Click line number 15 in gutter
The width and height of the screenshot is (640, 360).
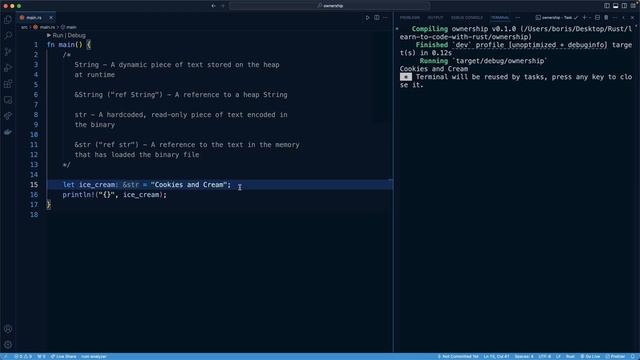(x=34, y=184)
